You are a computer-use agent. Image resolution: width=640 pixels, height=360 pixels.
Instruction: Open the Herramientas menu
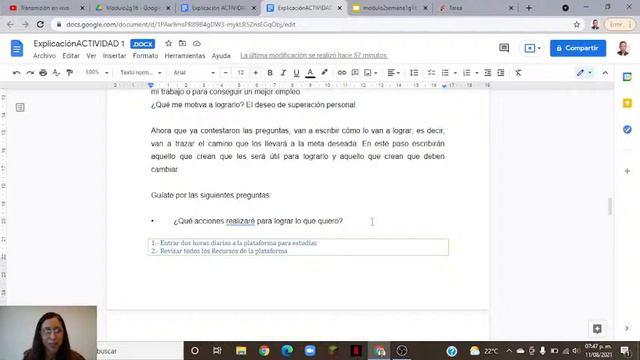(x=185, y=56)
